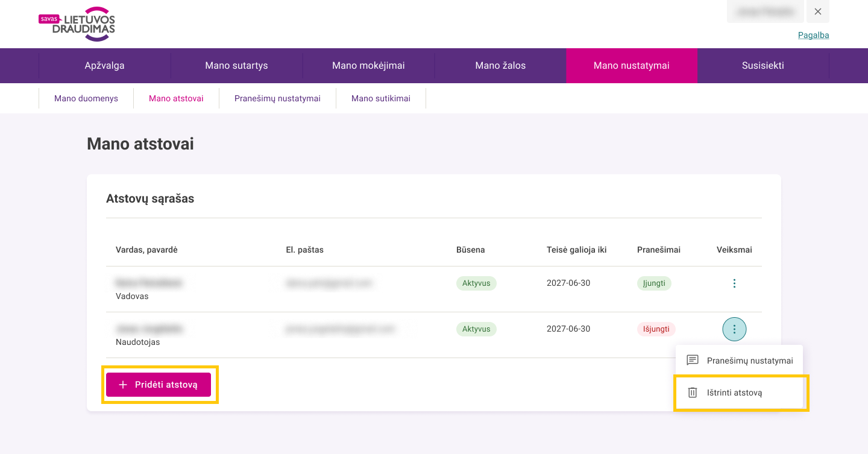
Task: Click the Lietuvos Draudimas logo
Action: (77, 24)
